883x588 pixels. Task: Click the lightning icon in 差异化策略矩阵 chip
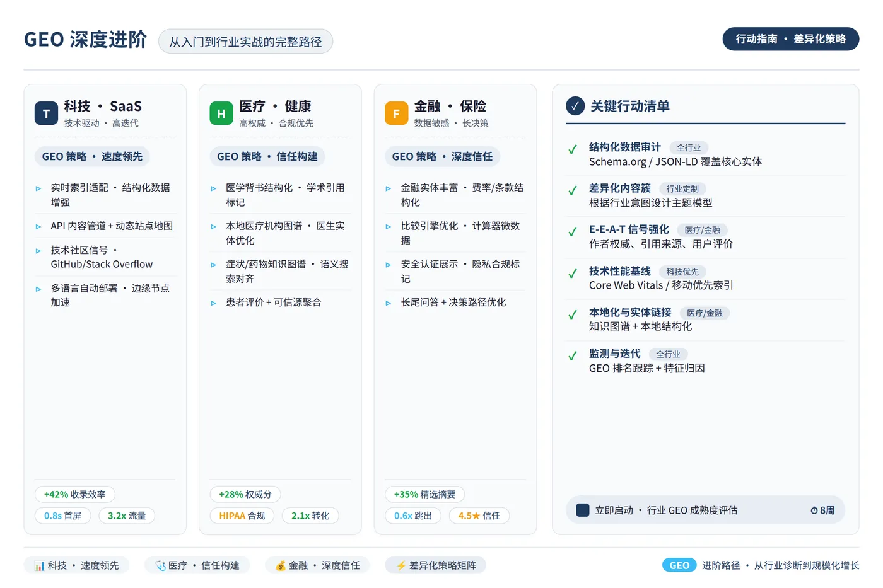pos(401,565)
